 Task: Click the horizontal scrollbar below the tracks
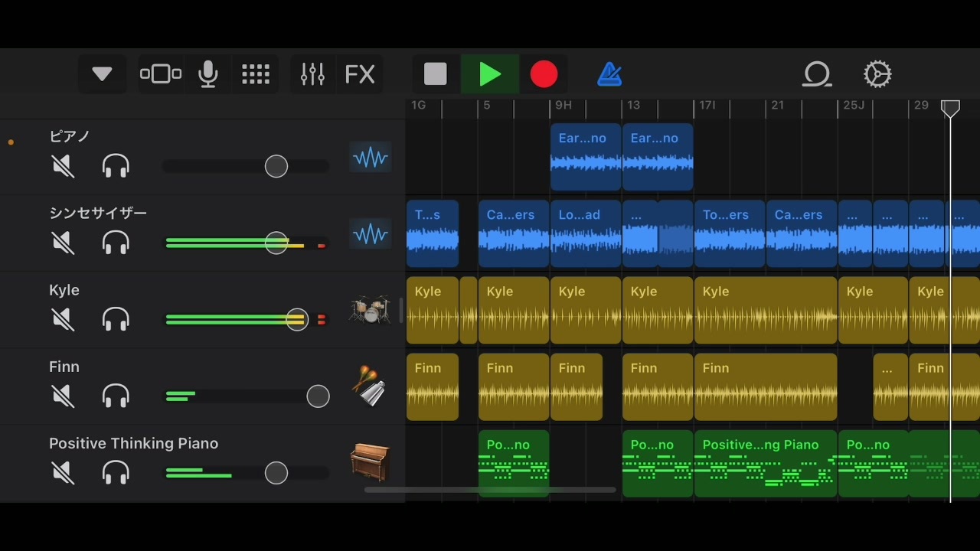[x=490, y=490]
